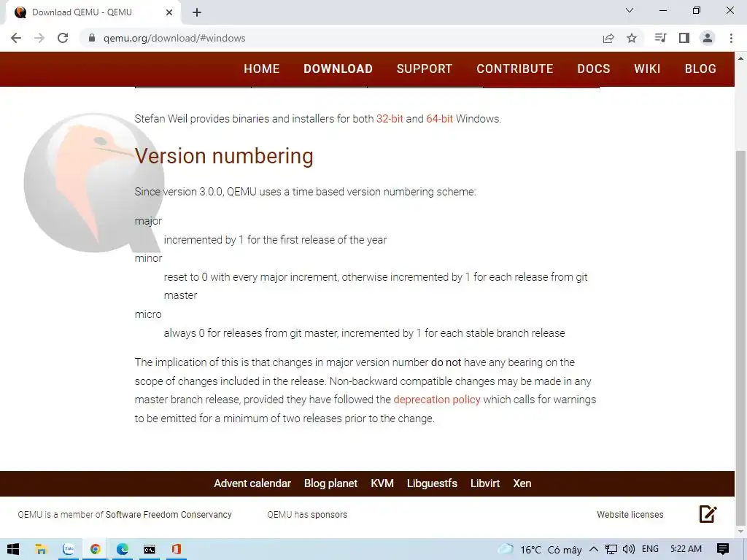This screenshot has width=747, height=560.
Task: Open the DOCS navigation item
Action: pyautogui.click(x=594, y=69)
